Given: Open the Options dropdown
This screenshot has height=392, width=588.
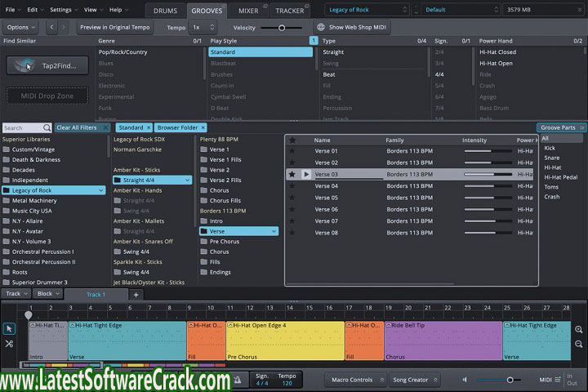Looking at the screenshot, I should (20, 27).
